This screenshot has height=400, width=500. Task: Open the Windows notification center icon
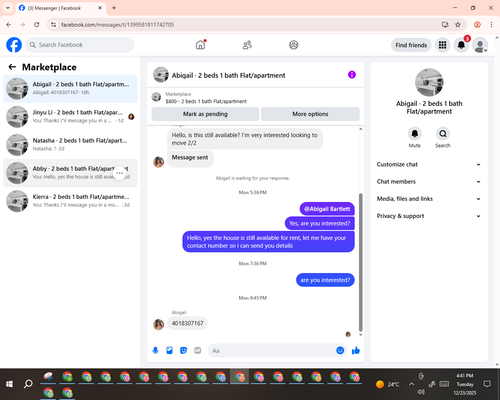click(x=487, y=384)
